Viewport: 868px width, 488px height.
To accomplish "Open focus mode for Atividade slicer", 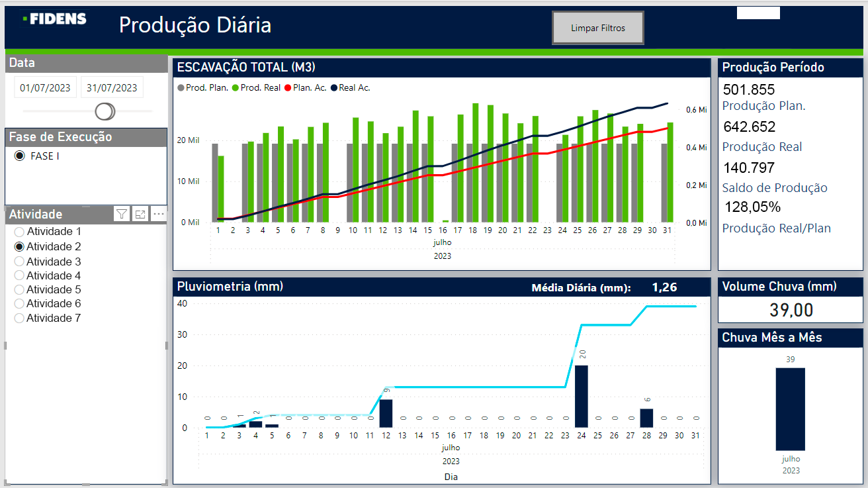I will point(140,213).
